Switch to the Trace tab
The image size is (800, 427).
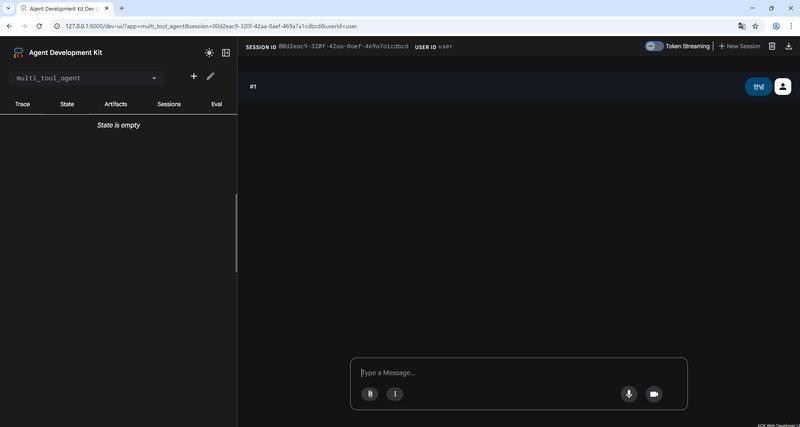coord(22,104)
